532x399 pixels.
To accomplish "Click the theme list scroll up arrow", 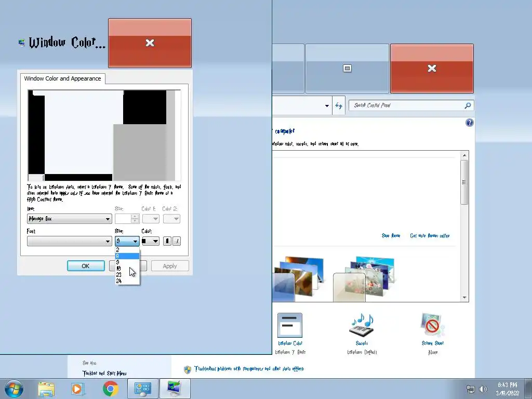I will [464, 155].
